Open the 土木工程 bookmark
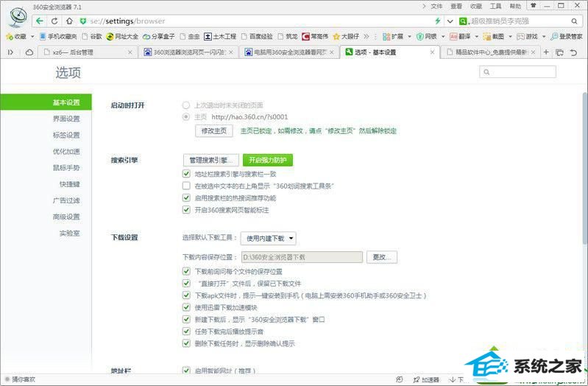Screen dimensions: 588x386 (220, 36)
